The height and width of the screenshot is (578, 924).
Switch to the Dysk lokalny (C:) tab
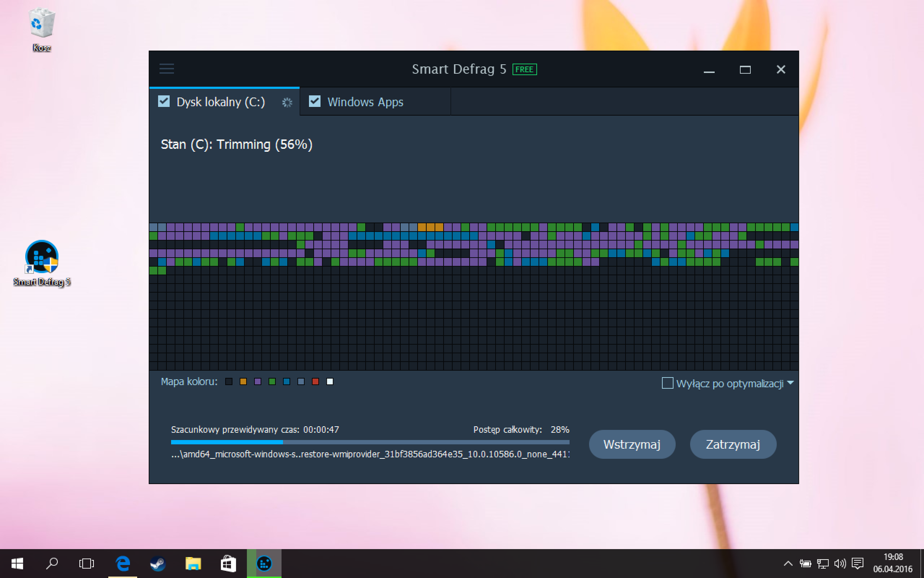[x=224, y=102]
